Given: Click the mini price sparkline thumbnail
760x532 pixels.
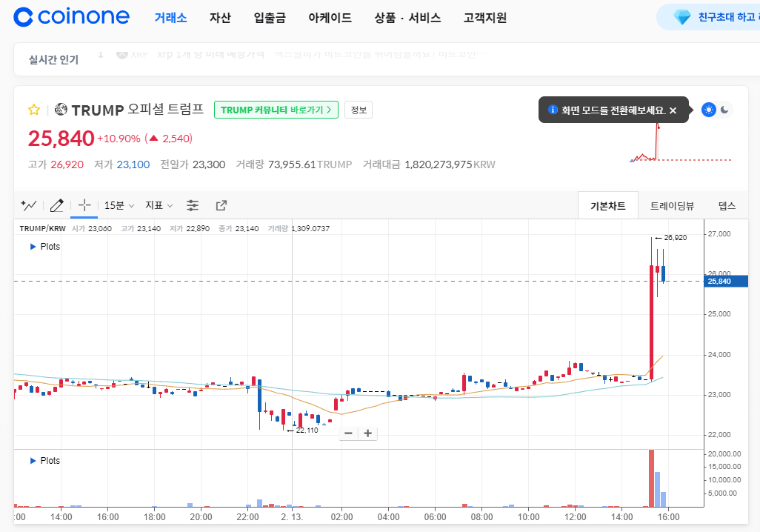Looking at the screenshot, I should [x=681, y=142].
